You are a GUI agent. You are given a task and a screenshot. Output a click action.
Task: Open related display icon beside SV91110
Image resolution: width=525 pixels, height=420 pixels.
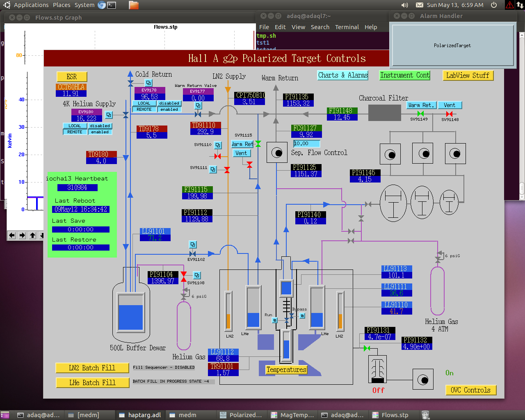pos(218,145)
